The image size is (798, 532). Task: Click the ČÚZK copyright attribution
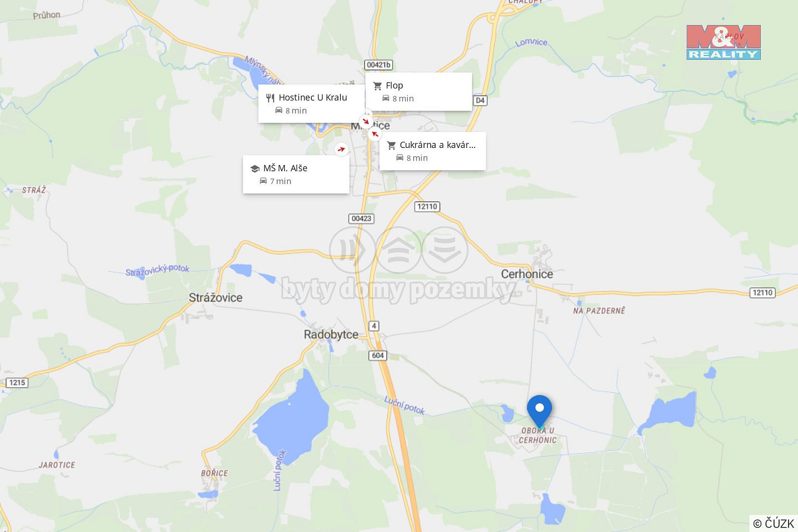click(774, 523)
